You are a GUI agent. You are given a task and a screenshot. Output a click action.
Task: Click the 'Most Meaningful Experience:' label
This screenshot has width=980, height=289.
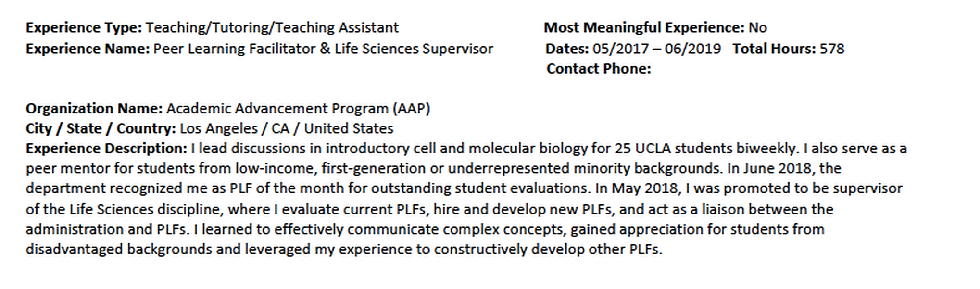coord(644,28)
